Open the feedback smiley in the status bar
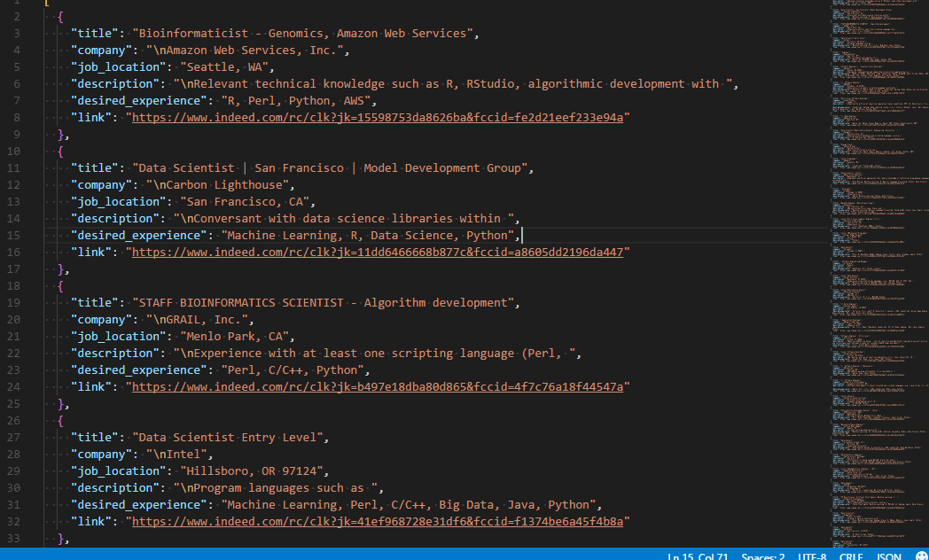This screenshot has width=929, height=560. (921, 556)
